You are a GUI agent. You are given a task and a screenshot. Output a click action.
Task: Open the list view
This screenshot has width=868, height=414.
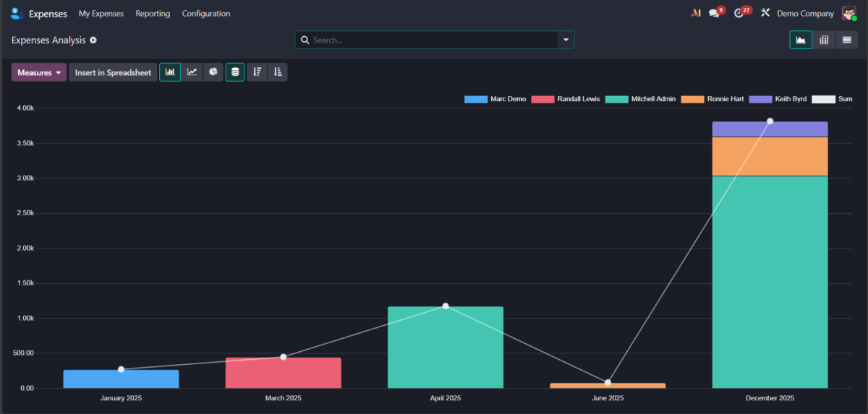point(846,40)
